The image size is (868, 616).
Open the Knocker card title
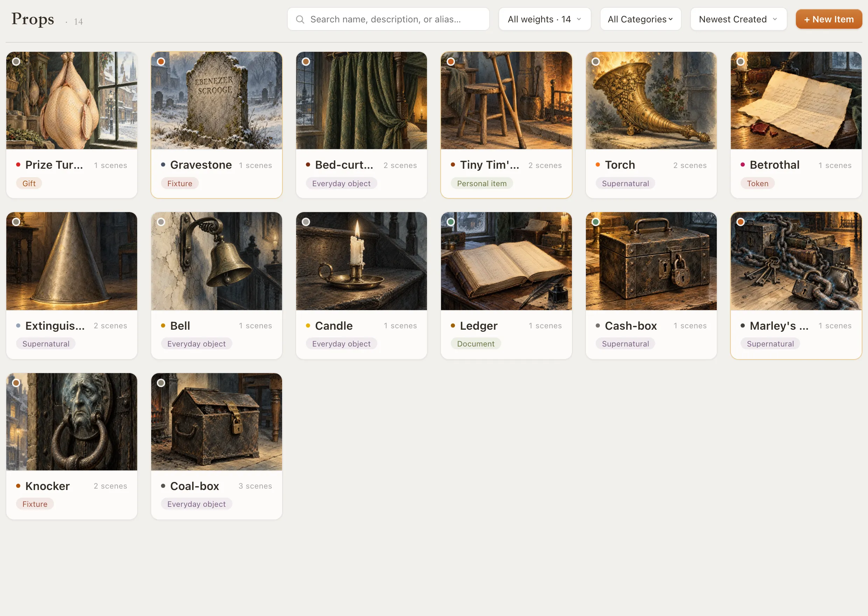pyautogui.click(x=47, y=486)
